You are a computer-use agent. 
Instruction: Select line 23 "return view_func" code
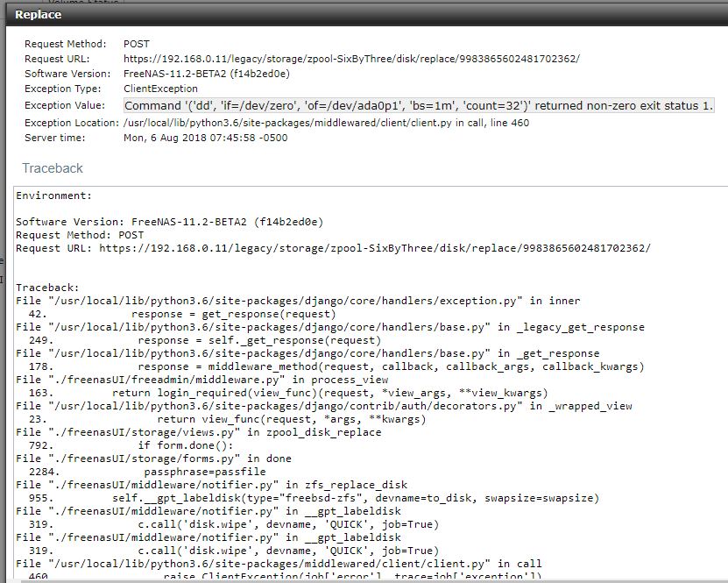coord(228,418)
